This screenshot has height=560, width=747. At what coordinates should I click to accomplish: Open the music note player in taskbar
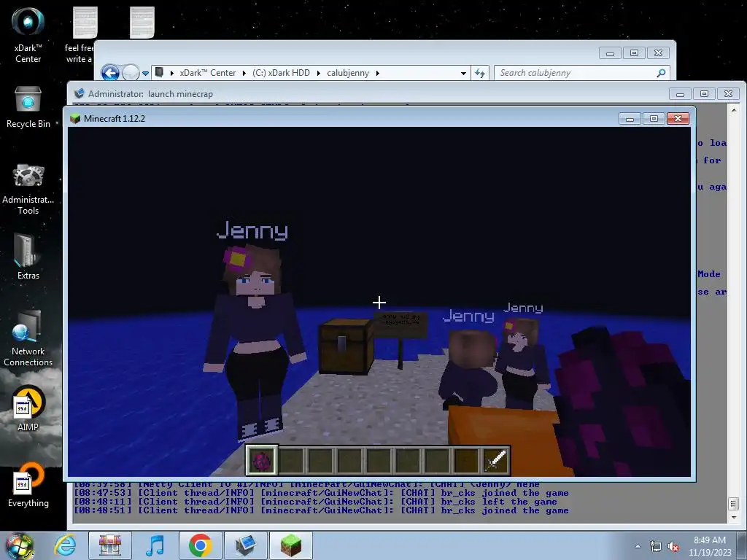[155, 545]
